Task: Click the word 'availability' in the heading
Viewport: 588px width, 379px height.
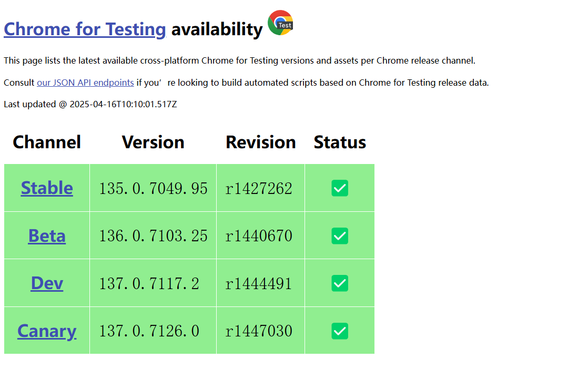Action: pos(217,29)
